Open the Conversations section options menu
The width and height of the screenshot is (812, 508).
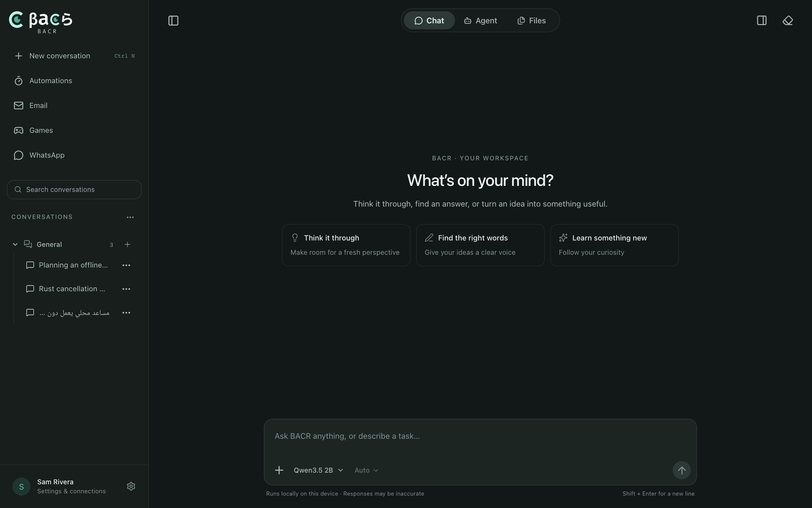click(130, 217)
